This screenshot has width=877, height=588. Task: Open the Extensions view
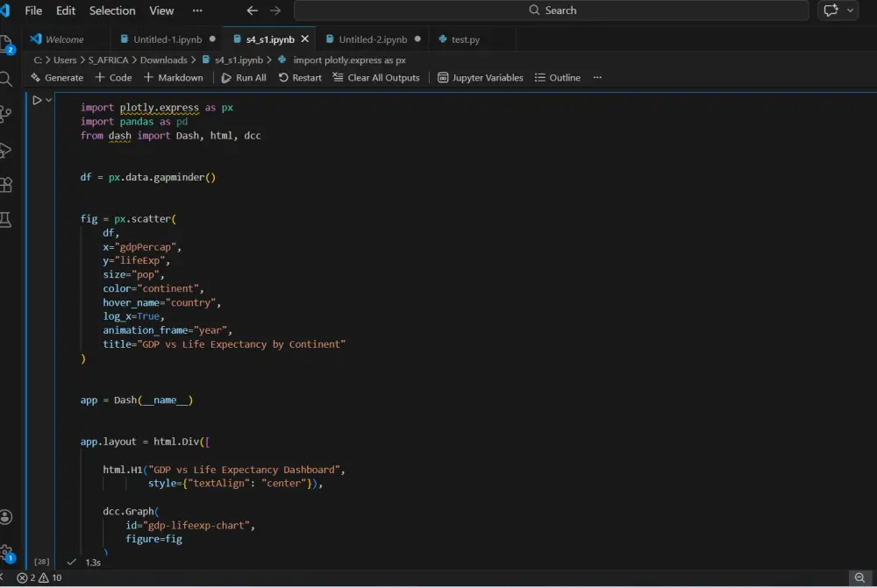pyautogui.click(x=8, y=185)
